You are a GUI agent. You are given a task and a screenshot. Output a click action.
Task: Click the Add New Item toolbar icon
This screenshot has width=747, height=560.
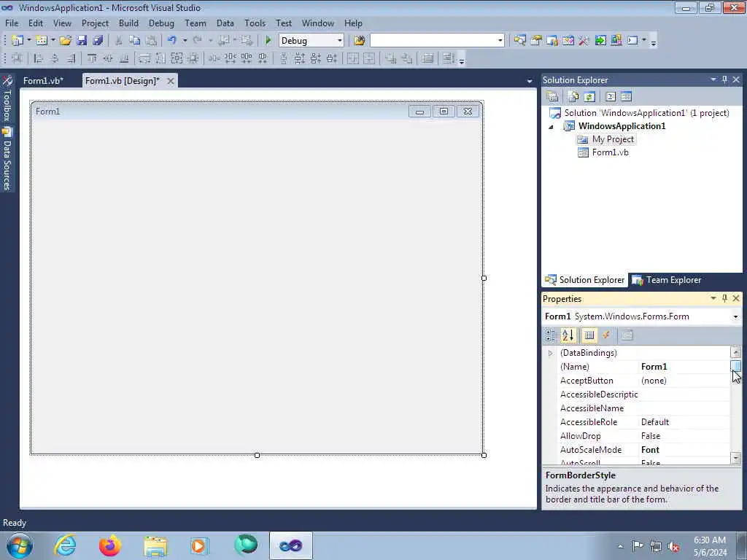coord(42,41)
